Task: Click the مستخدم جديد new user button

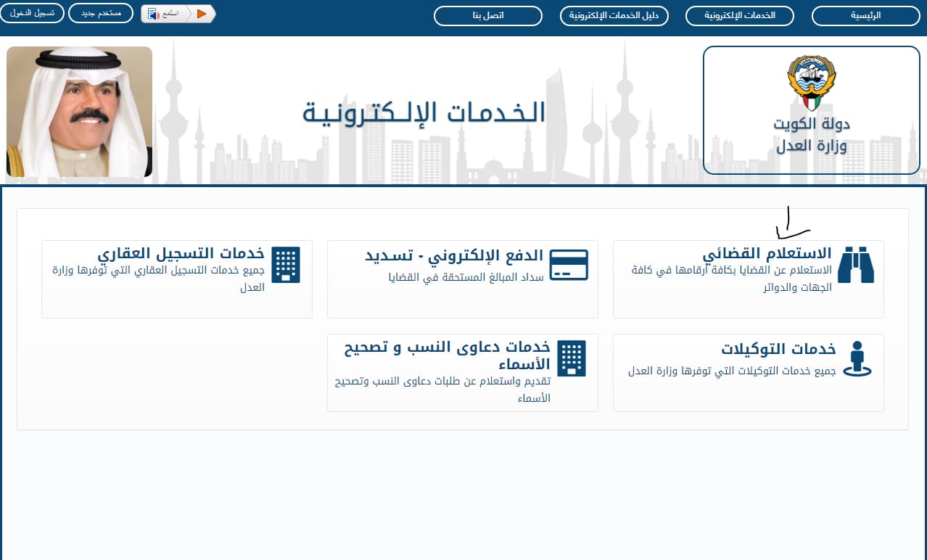Action: tap(101, 13)
